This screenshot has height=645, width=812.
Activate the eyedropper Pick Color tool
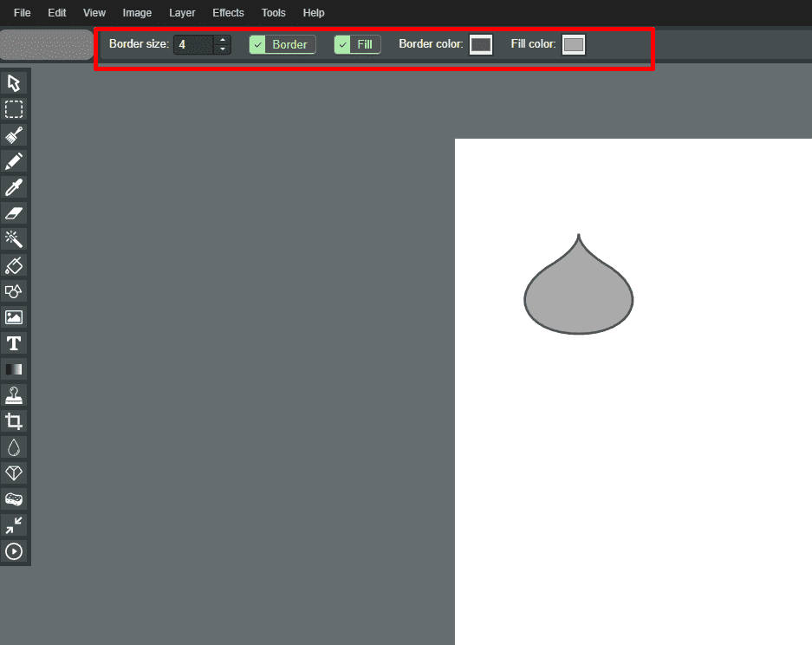pyautogui.click(x=14, y=187)
